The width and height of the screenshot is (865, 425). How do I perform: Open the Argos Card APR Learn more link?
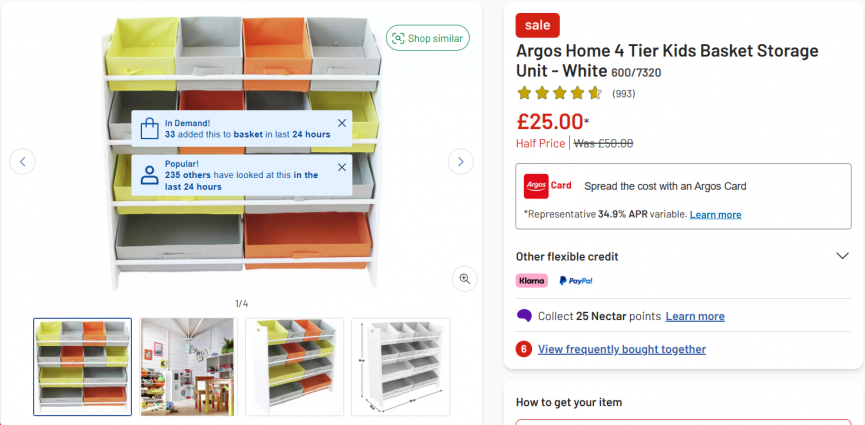[715, 214]
